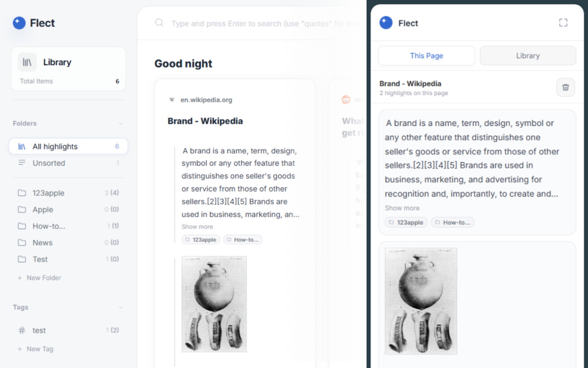Click the Flect logo in the sidebar

click(x=19, y=23)
